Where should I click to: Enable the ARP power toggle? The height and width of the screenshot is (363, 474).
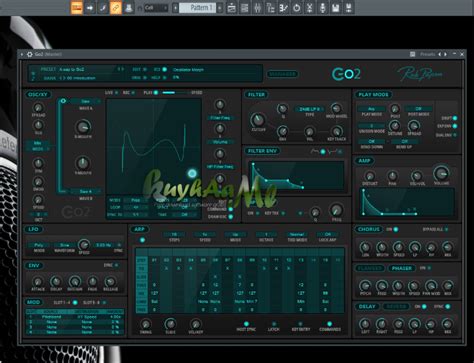142,240
